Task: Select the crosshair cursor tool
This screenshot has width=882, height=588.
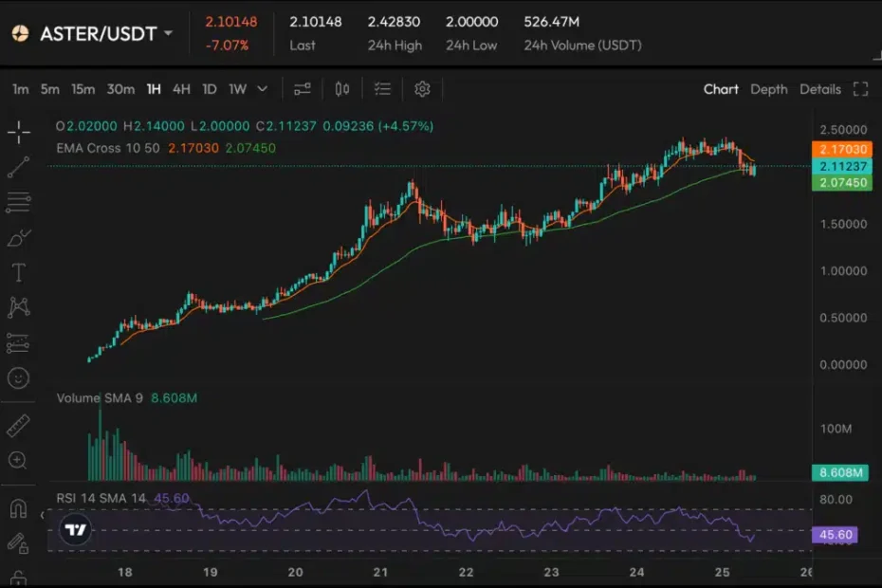Action: click(18, 133)
